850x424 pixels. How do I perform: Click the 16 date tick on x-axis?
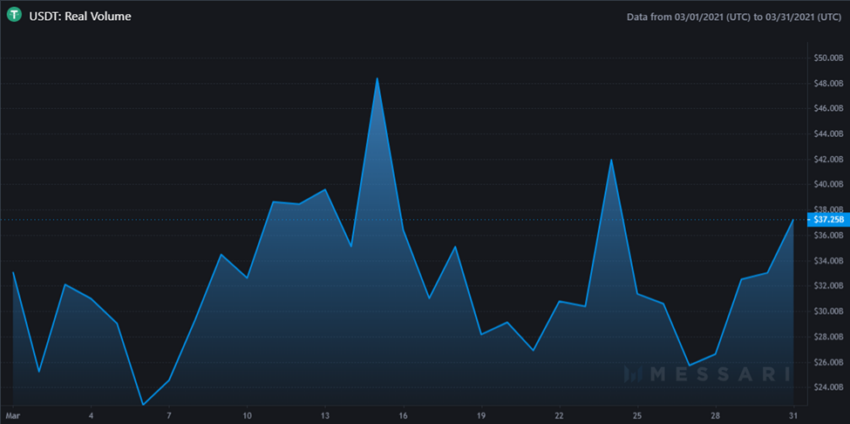tap(403, 416)
